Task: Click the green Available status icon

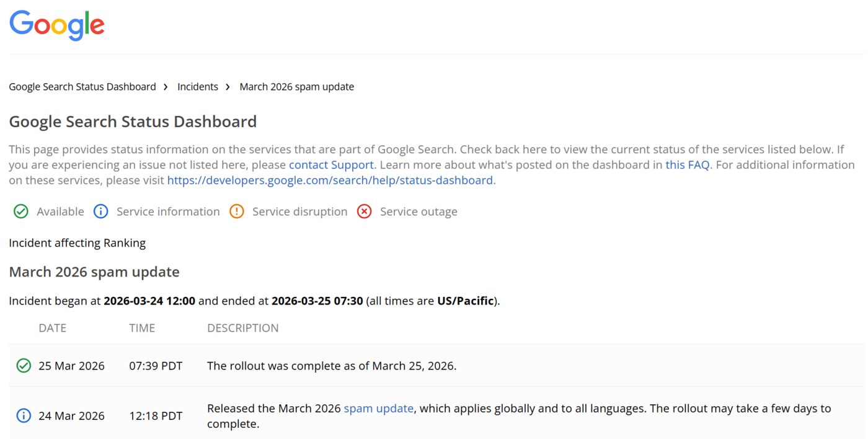Action: (x=20, y=211)
